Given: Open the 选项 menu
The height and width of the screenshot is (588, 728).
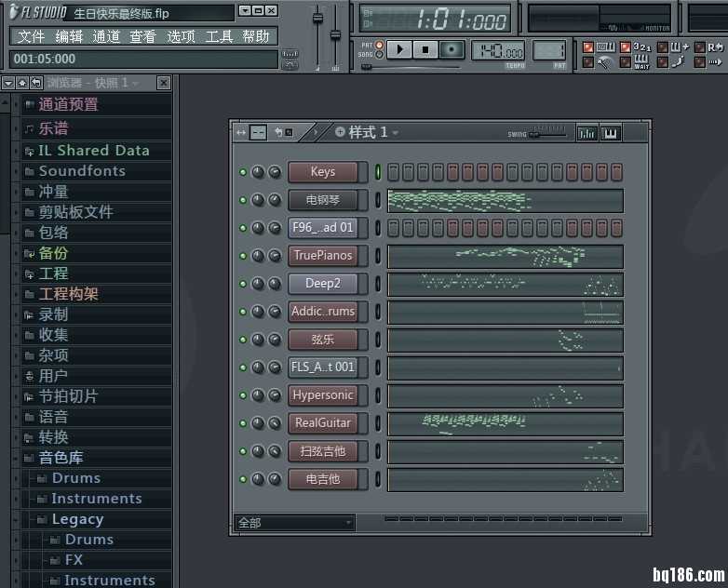Looking at the screenshot, I should [181, 36].
